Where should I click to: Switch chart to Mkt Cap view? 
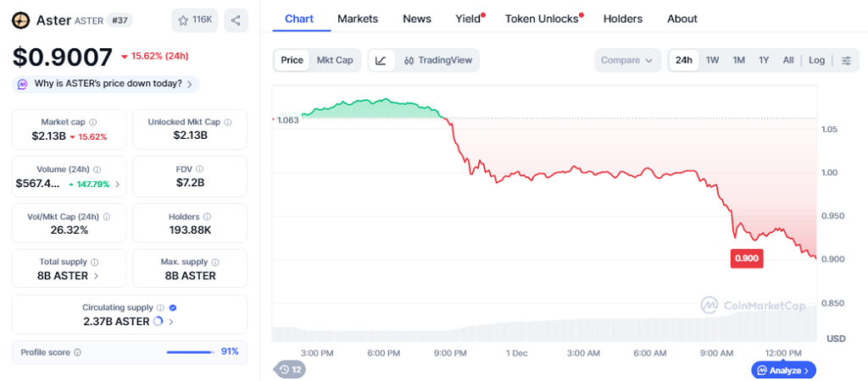pyautogui.click(x=335, y=60)
